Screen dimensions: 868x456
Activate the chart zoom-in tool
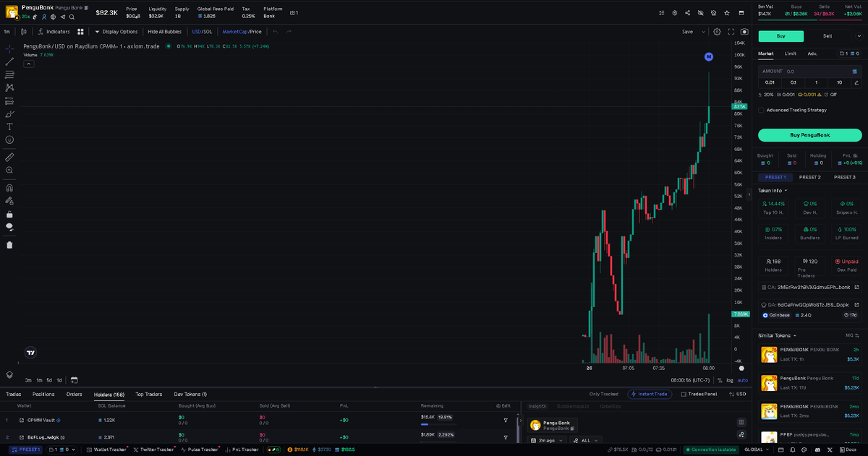tap(9, 170)
